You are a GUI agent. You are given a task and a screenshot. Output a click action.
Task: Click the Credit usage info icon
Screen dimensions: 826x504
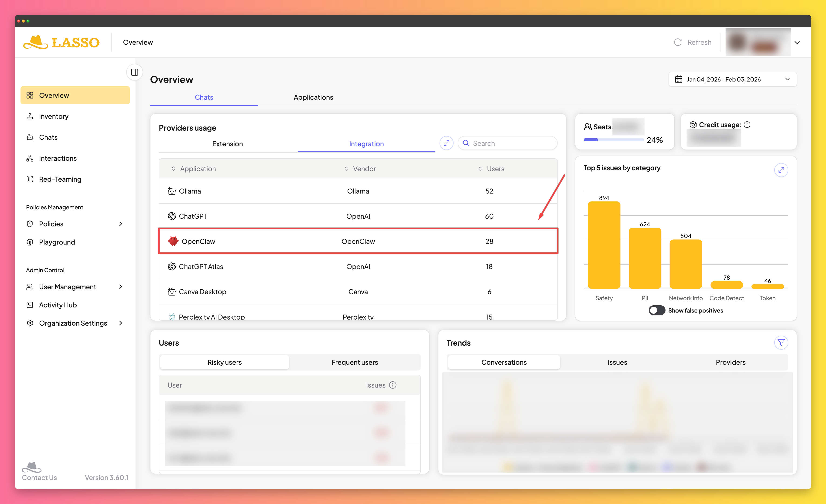[747, 125]
